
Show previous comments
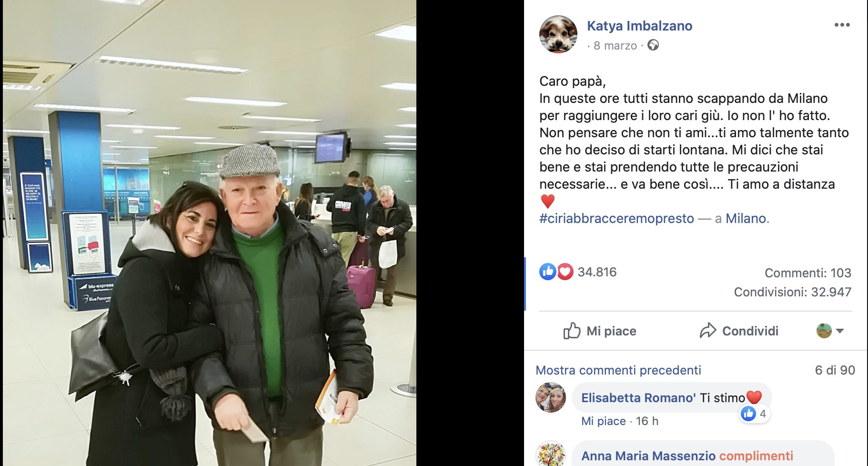[x=618, y=370]
